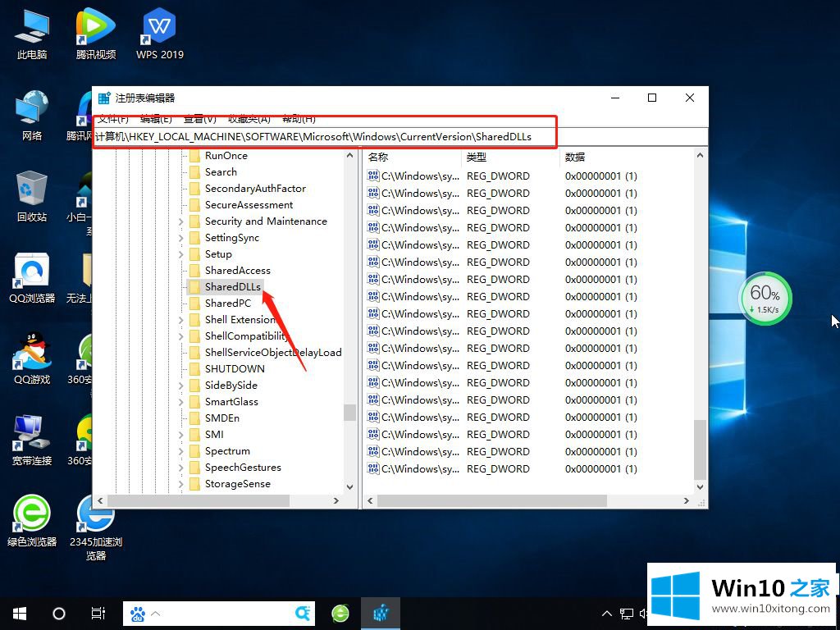Open QQ浏览器 desktop shortcut
Viewport: 840px width, 630px height.
32,271
